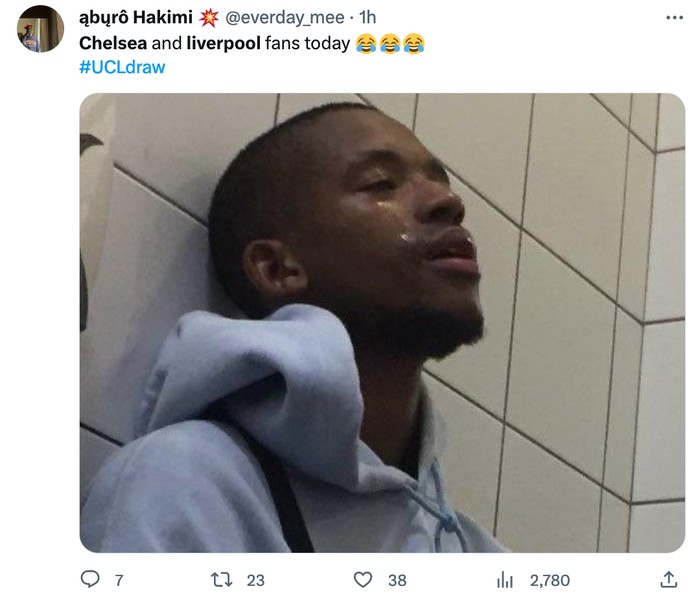
Task: Click the share upload arrow icon
Action: pyautogui.click(x=668, y=579)
